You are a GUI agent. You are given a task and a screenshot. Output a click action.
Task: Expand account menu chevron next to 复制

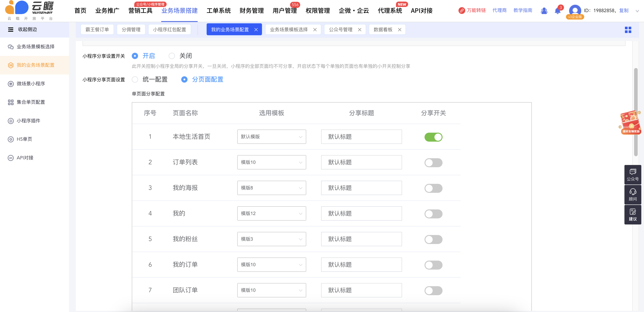(637, 11)
